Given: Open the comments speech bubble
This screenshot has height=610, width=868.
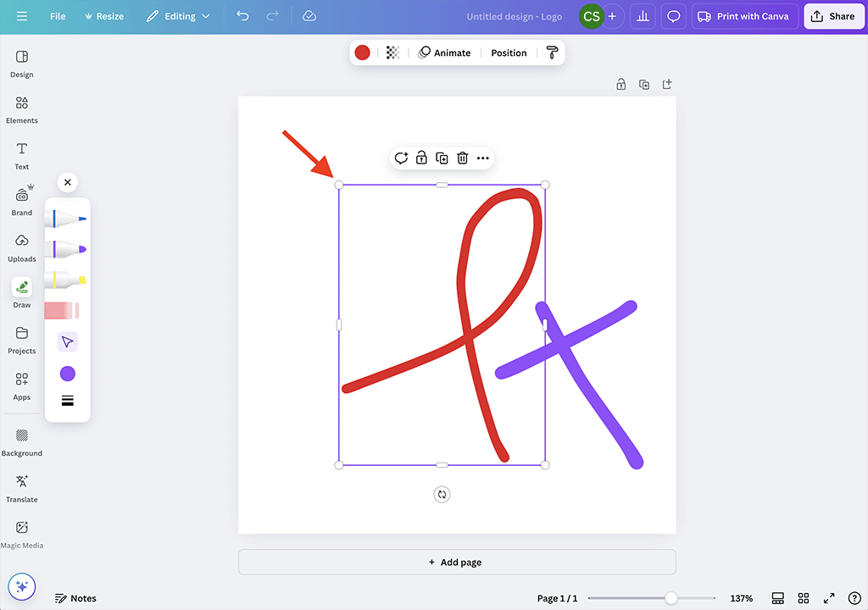Looking at the screenshot, I should (x=673, y=16).
